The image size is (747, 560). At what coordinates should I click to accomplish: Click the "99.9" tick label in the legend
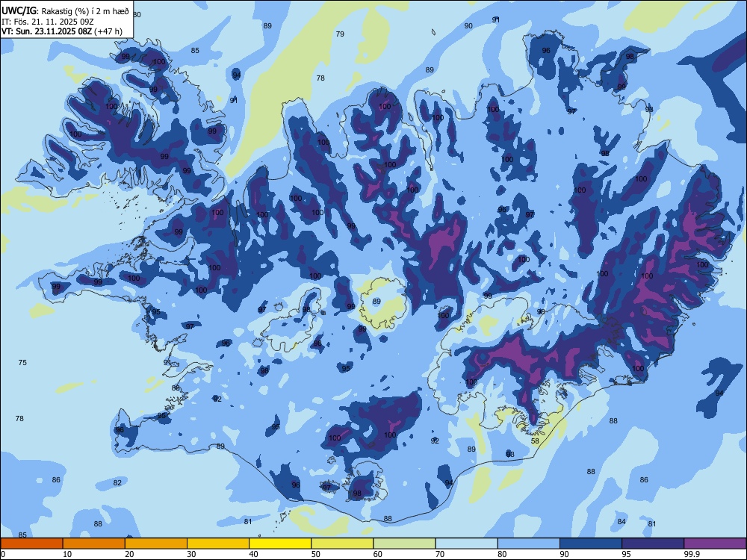(692, 554)
